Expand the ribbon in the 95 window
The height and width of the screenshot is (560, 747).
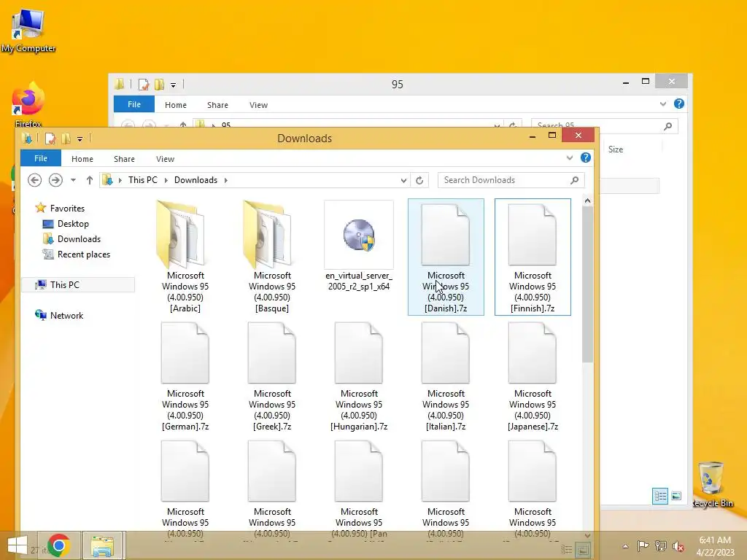[662, 104]
